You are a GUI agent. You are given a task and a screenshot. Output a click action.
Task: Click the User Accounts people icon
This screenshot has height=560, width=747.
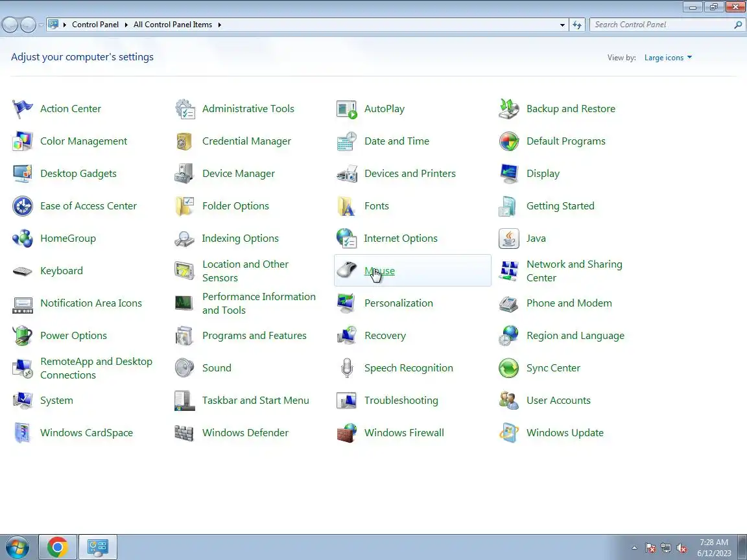point(509,401)
